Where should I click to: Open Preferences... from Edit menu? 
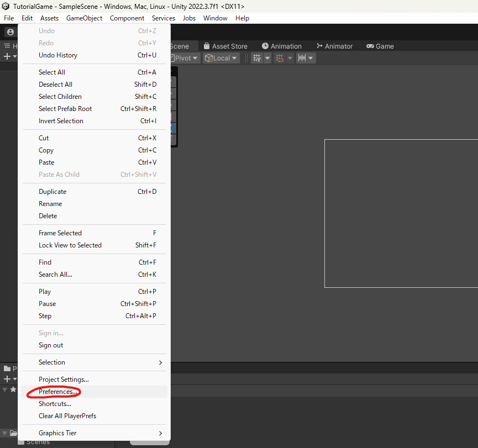coord(94,392)
